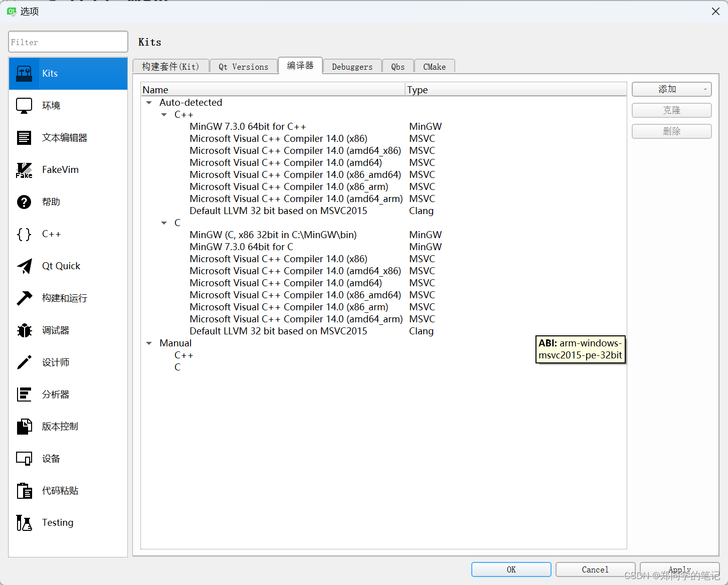Collapse the C group under Auto-detected
Image resolution: width=728 pixels, height=585 pixels.
(x=164, y=223)
